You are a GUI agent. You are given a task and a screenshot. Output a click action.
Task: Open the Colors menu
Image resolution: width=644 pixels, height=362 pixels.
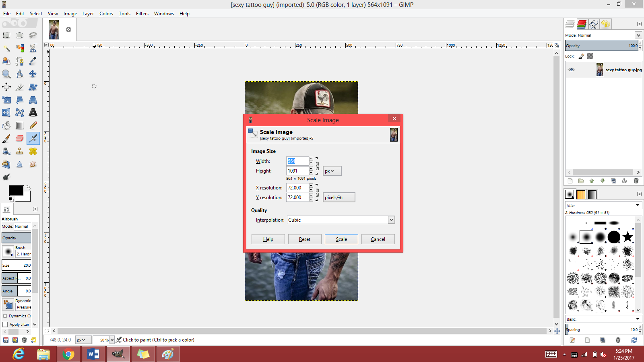pyautogui.click(x=106, y=13)
